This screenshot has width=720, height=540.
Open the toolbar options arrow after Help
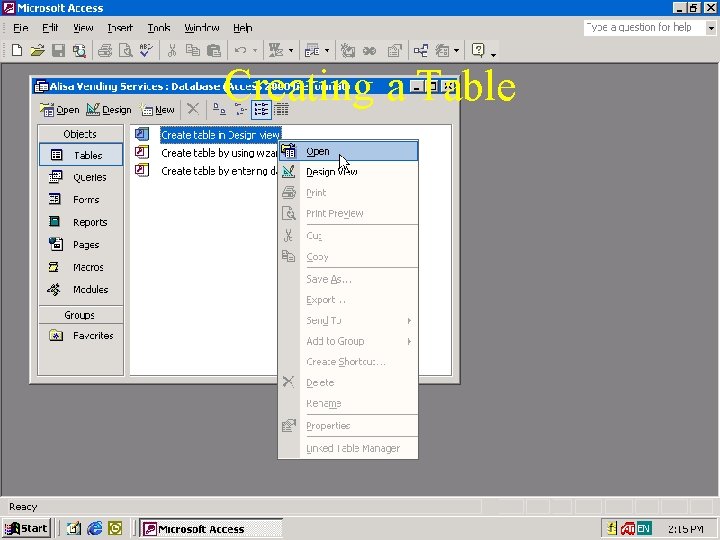(x=494, y=55)
